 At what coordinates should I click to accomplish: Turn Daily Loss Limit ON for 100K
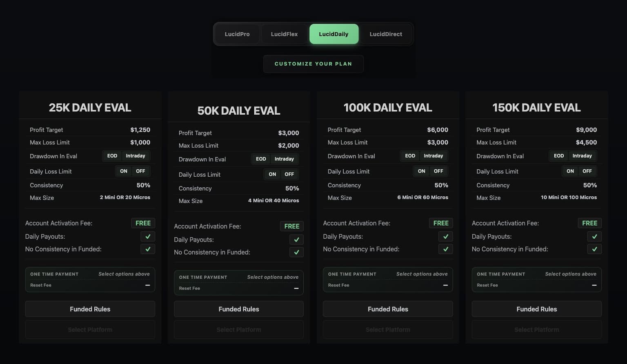[422, 171]
